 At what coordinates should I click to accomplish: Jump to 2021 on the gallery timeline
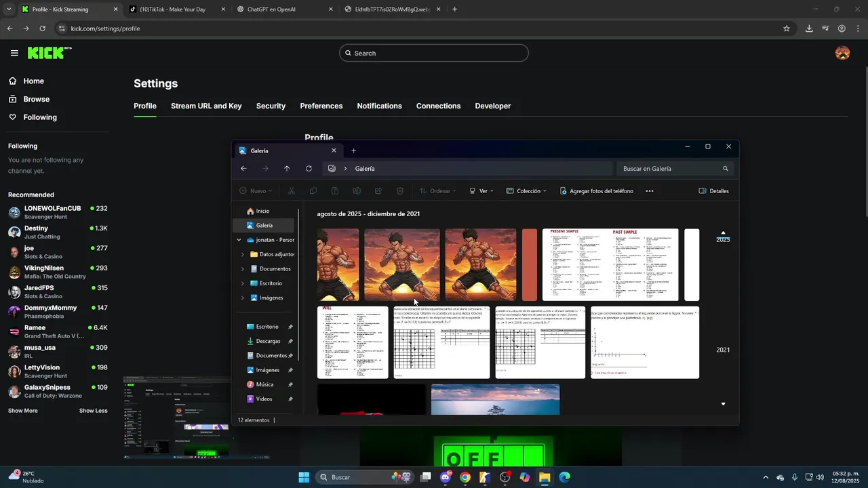click(x=723, y=350)
